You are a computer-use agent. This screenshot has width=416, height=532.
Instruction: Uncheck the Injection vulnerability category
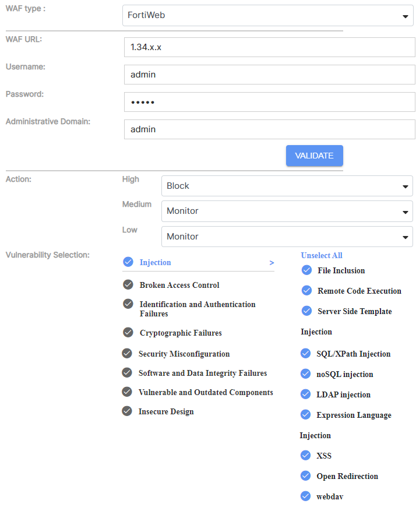pyautogui.click(x=128, y=262)
